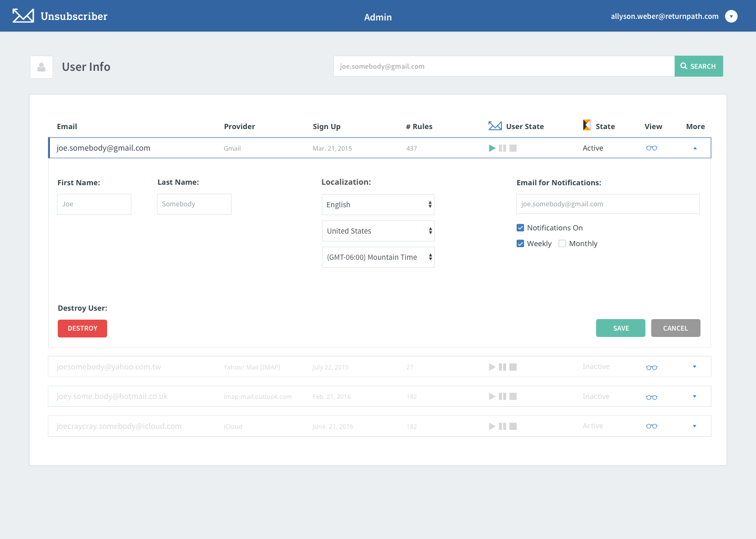Click the User Info avatar icon
Screen dimensions: 756x539
(x=41, y=67)
